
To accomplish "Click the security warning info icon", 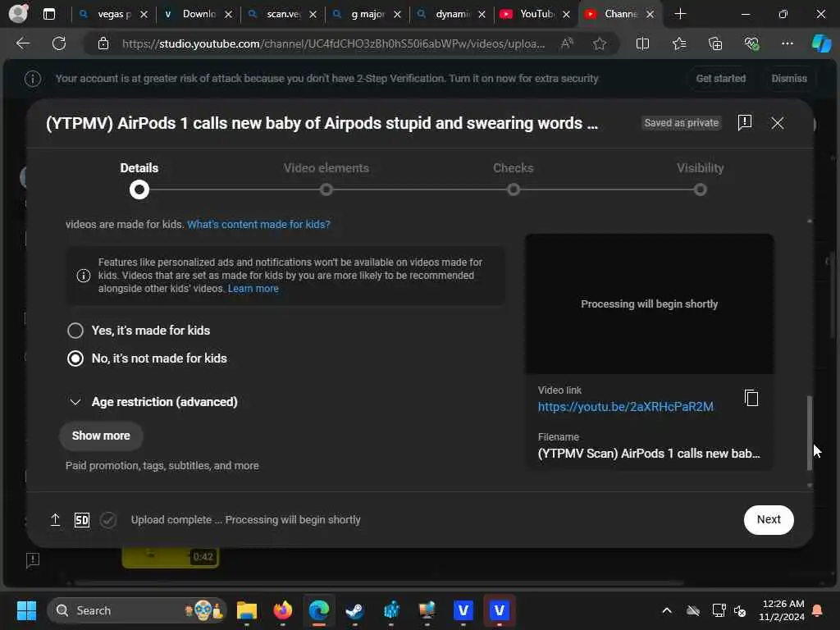I will coord(33,79).
